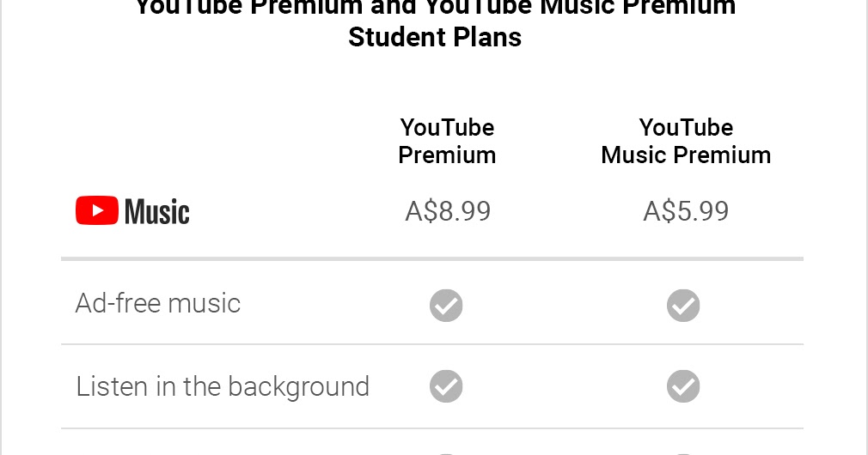The image size is (868, 455).
Task: Click the thin divider below the Ad-free music row
Action: click(431, 344)
